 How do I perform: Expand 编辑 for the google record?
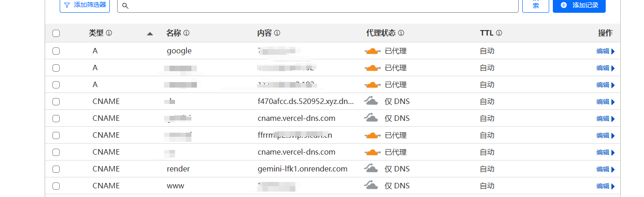(606, 51)
